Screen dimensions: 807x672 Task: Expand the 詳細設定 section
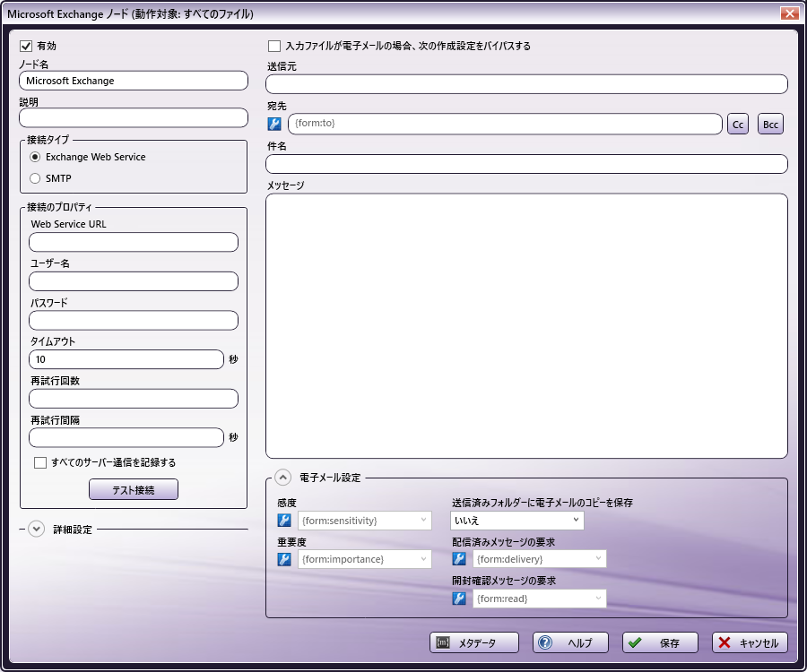click(36, 529)
